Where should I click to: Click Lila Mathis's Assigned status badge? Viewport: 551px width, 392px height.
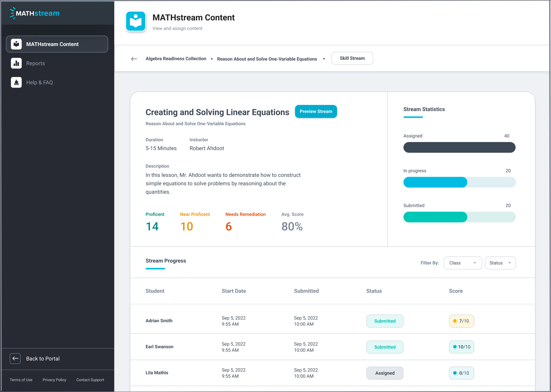tap(385, 373)
